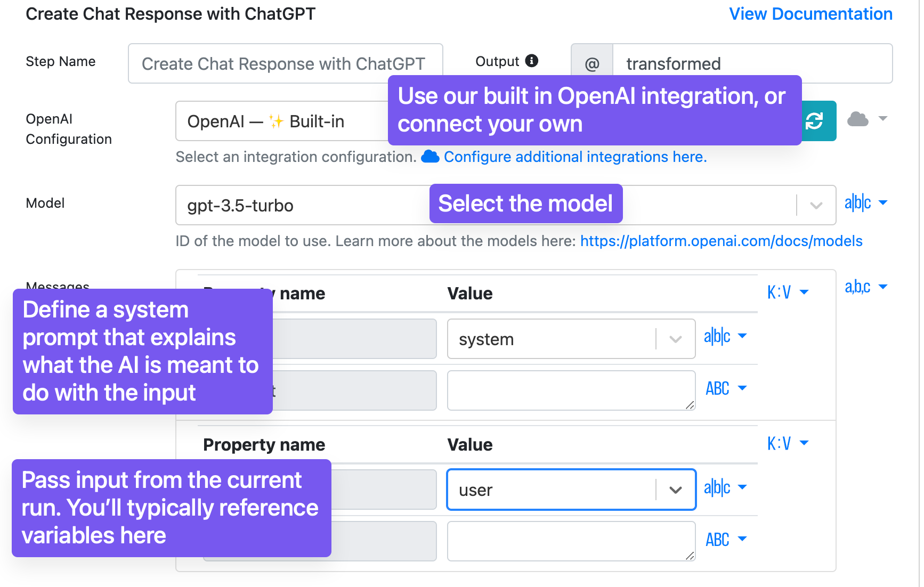This screenshot has width=924, height=587.
Task: Click the Output info icon
Action: 531,61
